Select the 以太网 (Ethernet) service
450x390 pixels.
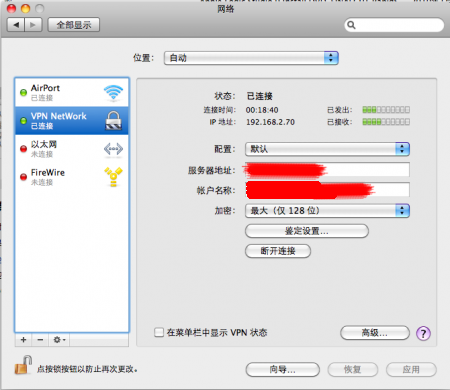[72, 149]
